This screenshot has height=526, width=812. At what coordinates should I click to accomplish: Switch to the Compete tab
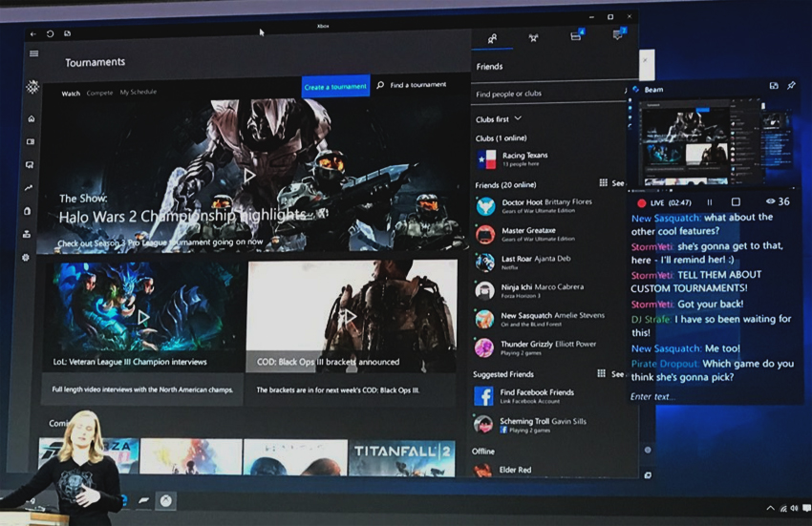click(99, 93)
